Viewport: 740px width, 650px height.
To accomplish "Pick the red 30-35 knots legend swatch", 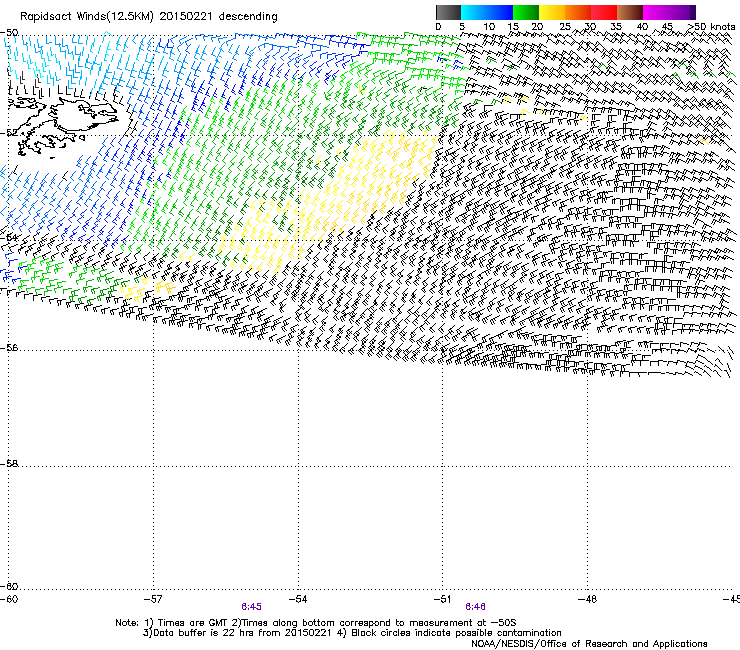I will (x=604, y=12).
